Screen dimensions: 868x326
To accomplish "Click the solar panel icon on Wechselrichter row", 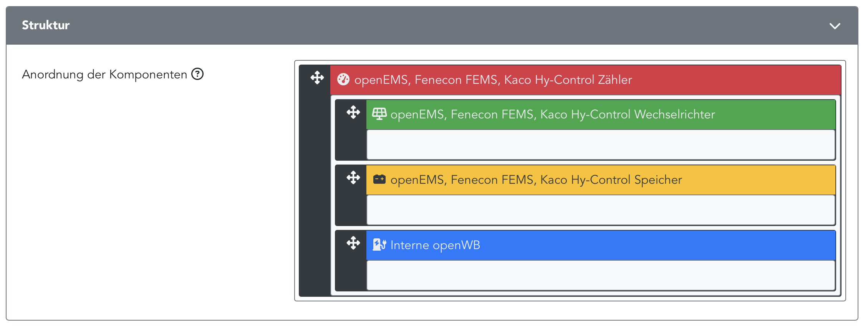I will click(x=379, y=114).
